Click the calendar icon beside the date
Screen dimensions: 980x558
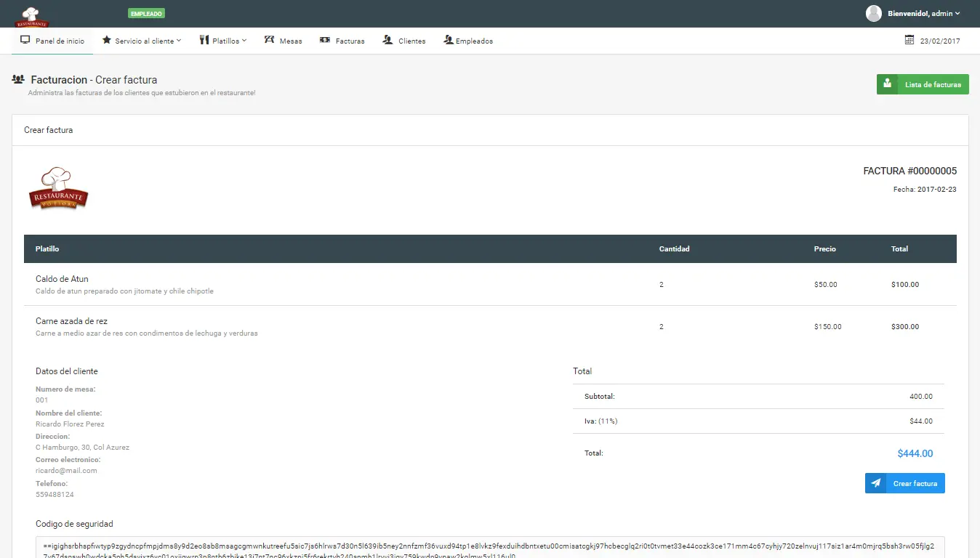tap(909, 40)
